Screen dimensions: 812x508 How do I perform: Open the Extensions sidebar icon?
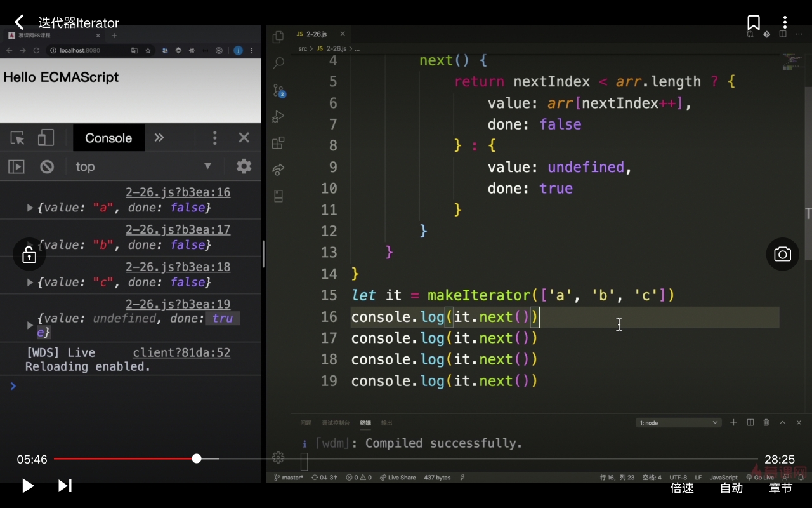click(278, 143)
